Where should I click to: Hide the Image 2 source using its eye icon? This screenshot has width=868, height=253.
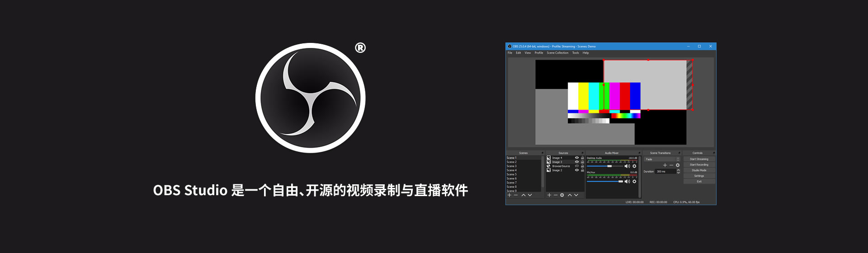tap(577, 170)
